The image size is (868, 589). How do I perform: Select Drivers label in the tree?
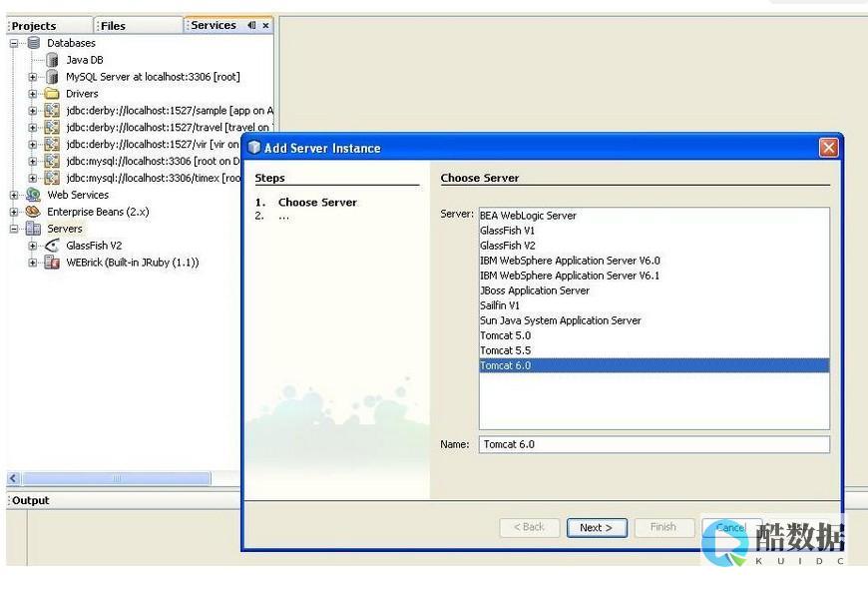point(82,94)
